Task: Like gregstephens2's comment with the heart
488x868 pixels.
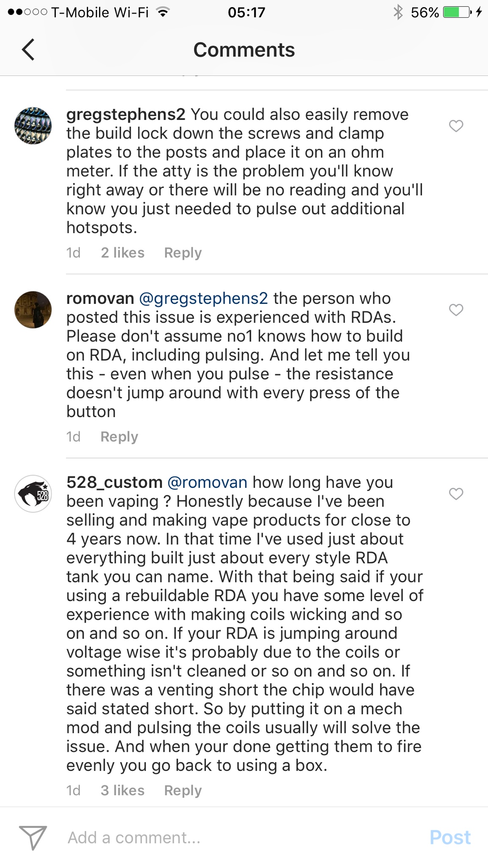Action: (x=456, y=126)
